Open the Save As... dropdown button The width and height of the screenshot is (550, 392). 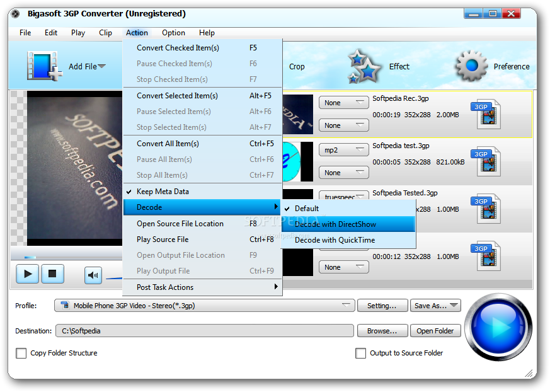(435, 305)
